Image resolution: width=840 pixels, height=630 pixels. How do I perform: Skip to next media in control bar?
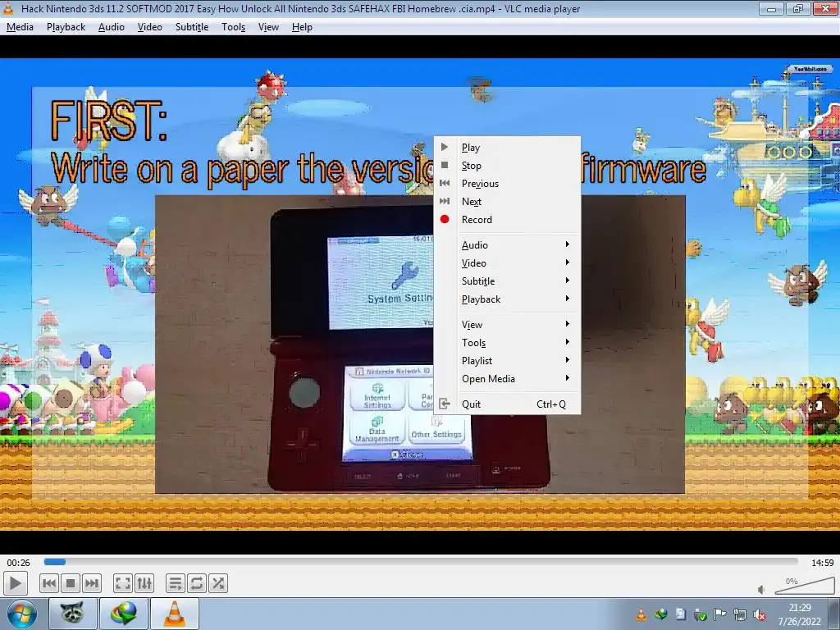[92, 583]
